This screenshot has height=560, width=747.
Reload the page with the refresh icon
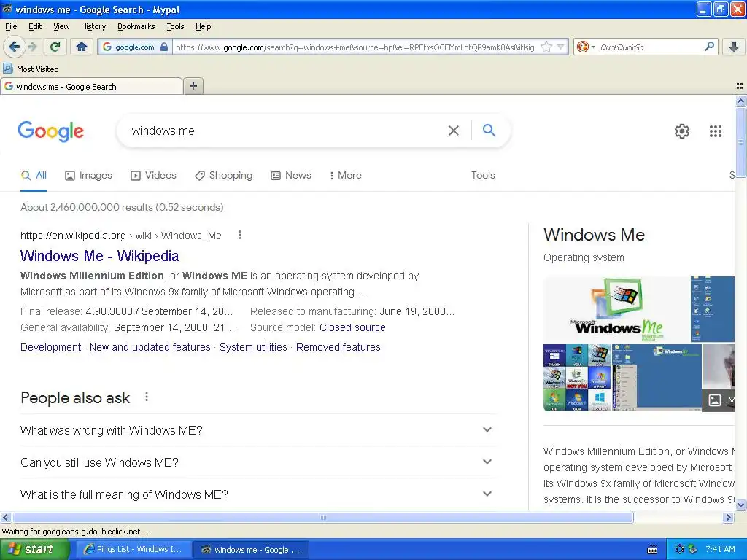(x=55, y=47)
